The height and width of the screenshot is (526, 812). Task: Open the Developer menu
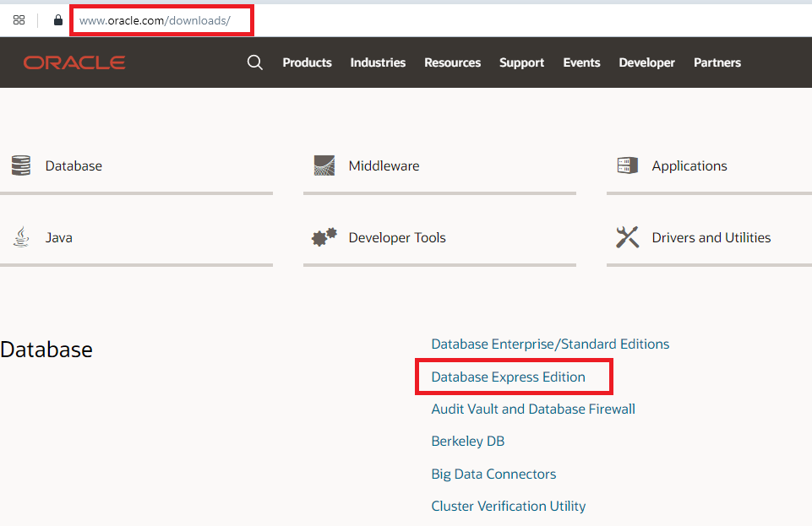(x=646, y=62)
